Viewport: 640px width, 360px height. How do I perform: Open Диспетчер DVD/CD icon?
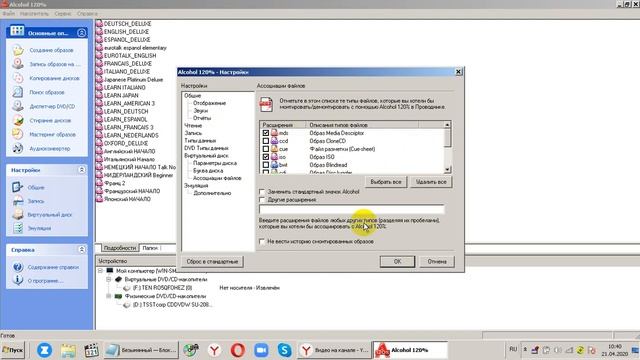click(x=18, y=106)
